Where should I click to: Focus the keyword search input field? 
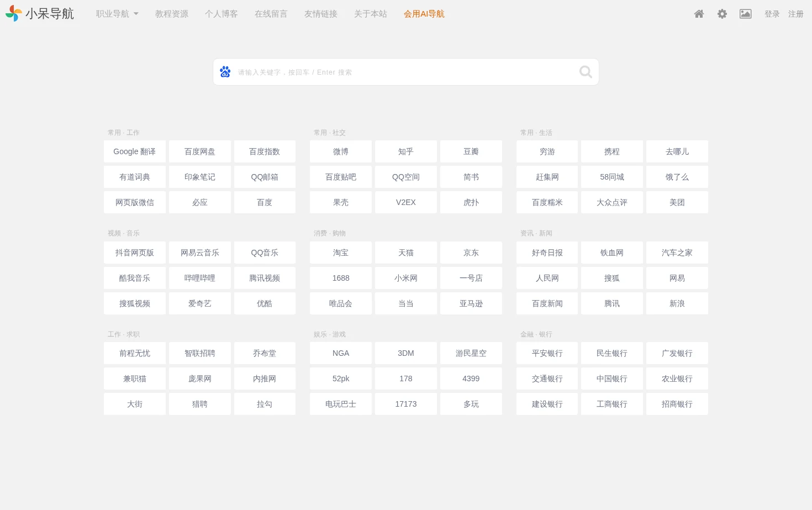[x=406, y=72]
